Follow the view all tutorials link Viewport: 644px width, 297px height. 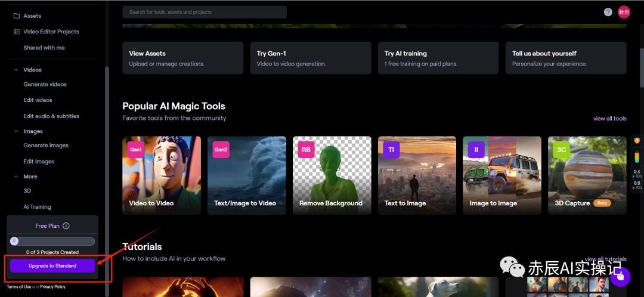point(606,259)
